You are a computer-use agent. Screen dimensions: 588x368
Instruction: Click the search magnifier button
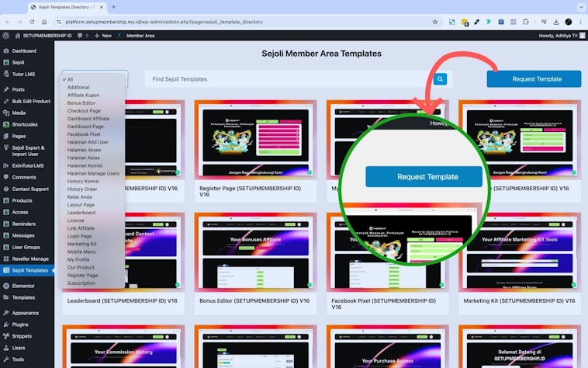pos(441,79)
